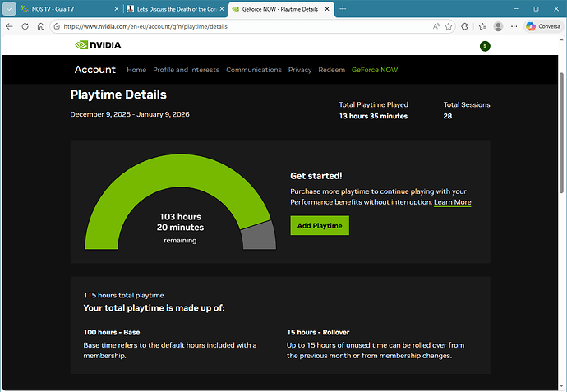
Task: Open the Settings and more ellipsis menu
Action: coord(514,26)
